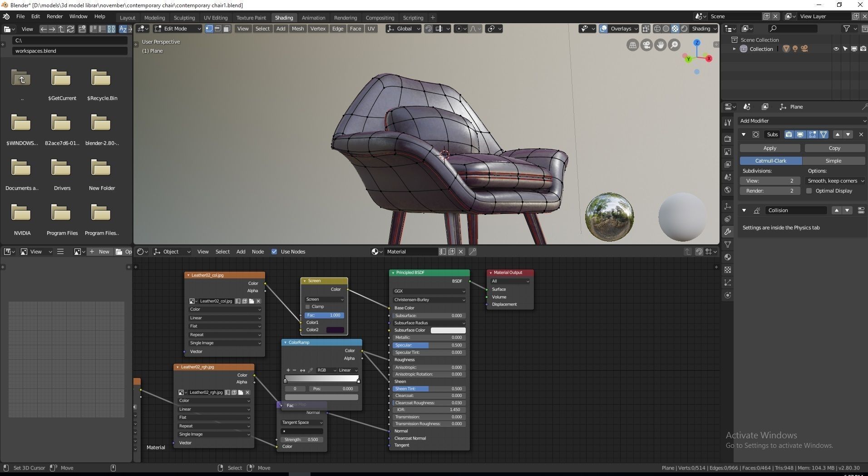Go to parent directory in file browser
Screen dimensions: 868x476
[61, 29]
